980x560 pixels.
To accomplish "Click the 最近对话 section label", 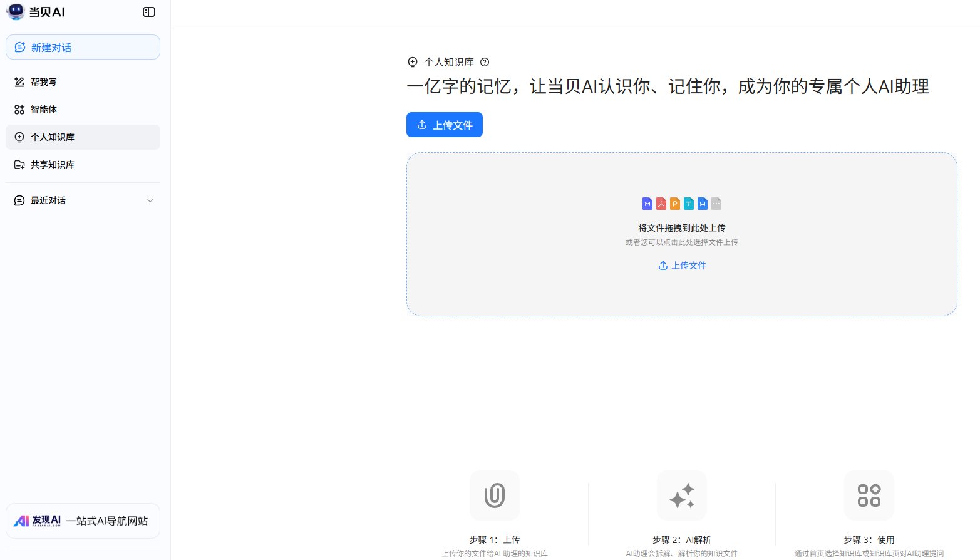I will click(48, 200).
